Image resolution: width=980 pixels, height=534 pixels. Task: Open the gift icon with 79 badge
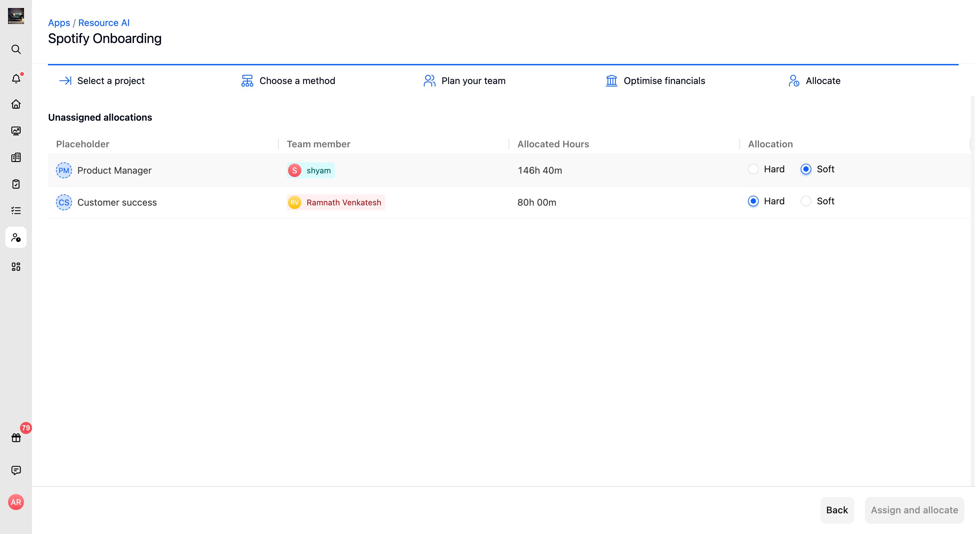tap(16, 438)
